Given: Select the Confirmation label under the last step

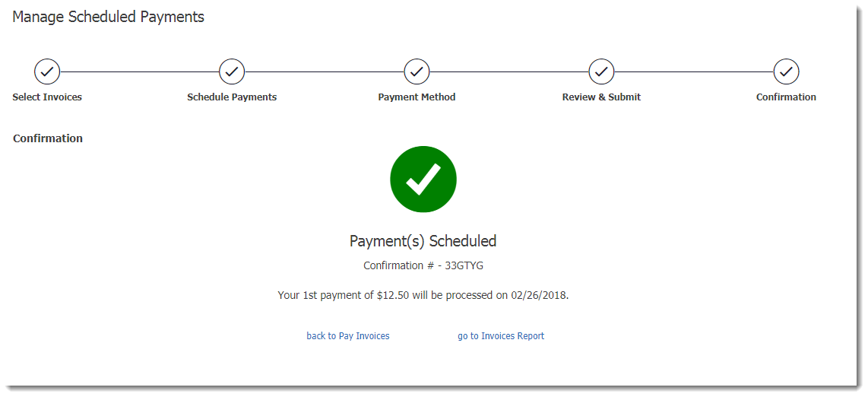Looking at the screenshot, I should pos(786,97).
